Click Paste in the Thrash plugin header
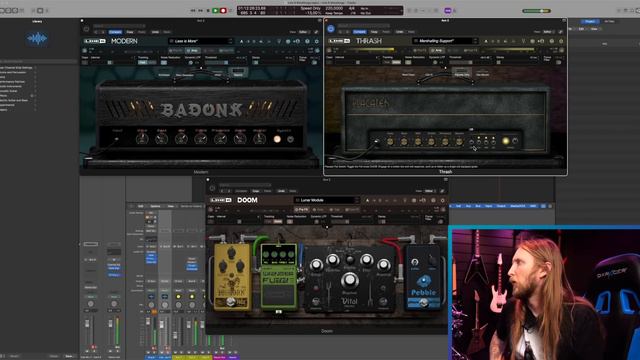Image resolution: width=640 pixels, height=360 pixels. 386,31
